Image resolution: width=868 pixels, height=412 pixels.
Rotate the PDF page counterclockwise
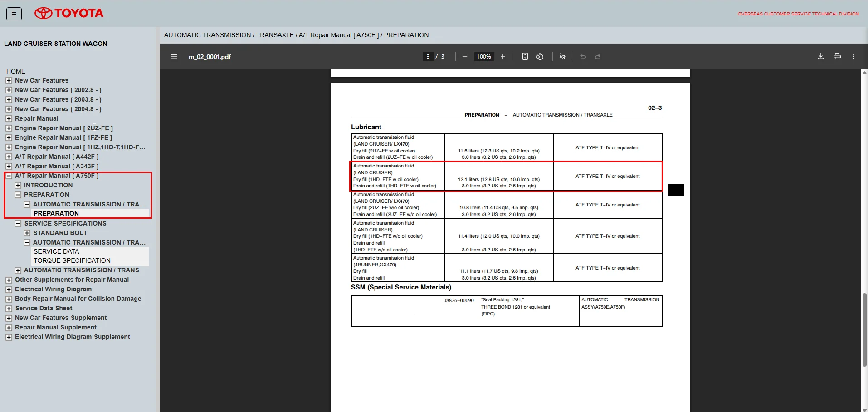coord(540,57)
